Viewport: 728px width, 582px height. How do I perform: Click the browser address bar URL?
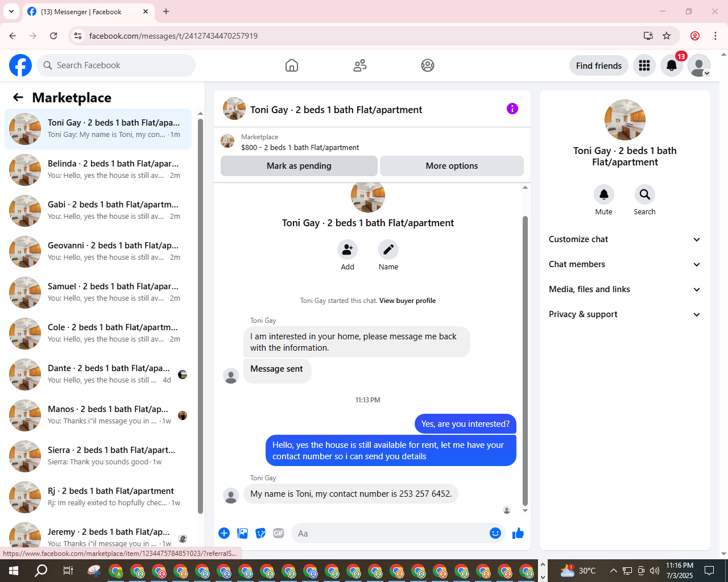tap(173, 36)
